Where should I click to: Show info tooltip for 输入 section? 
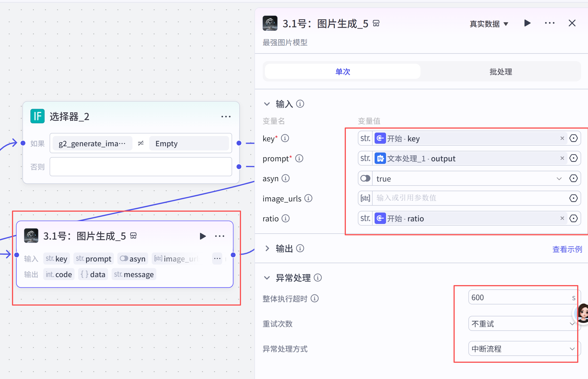300,104
